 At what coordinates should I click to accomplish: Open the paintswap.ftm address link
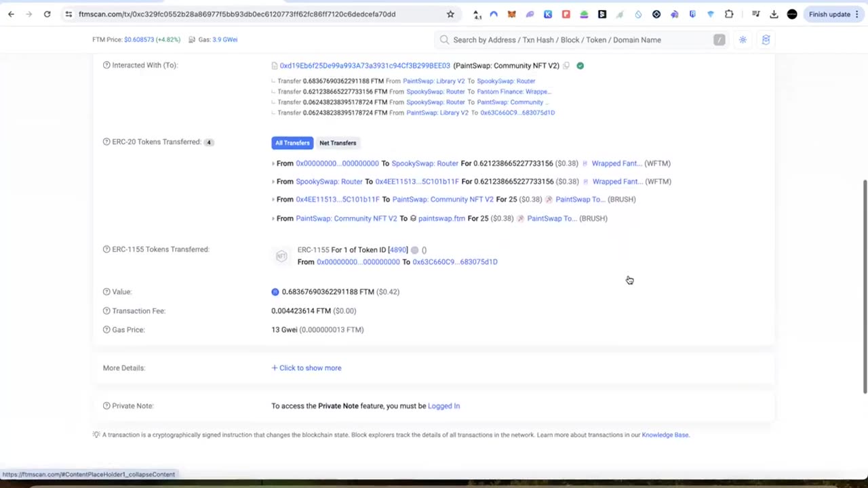click(x=441, y=218)
